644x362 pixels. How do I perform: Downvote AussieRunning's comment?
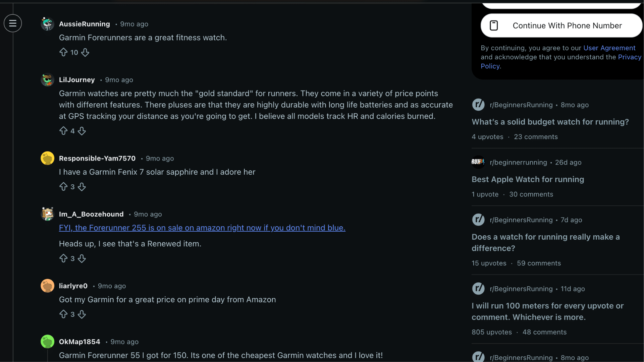coord(85,52)
